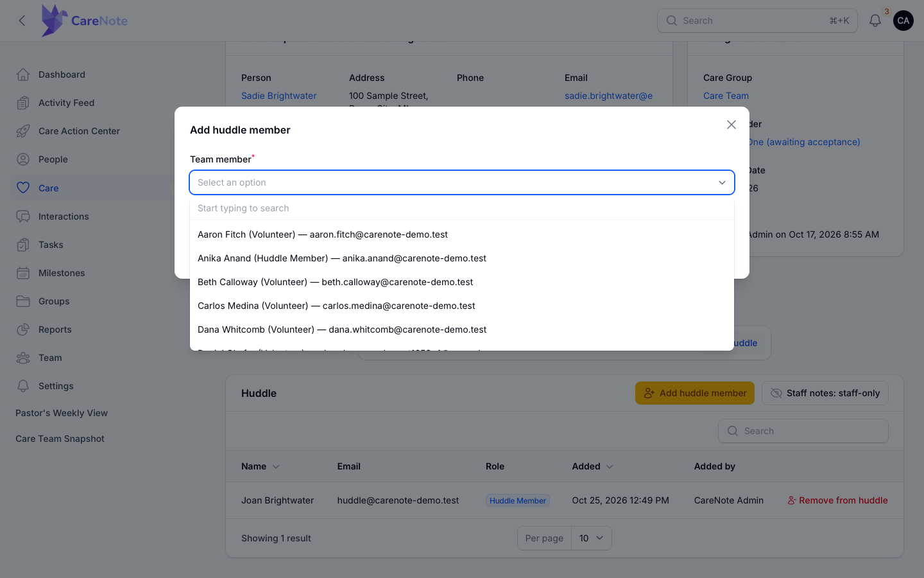Click the People person icon

pos(23,159)
